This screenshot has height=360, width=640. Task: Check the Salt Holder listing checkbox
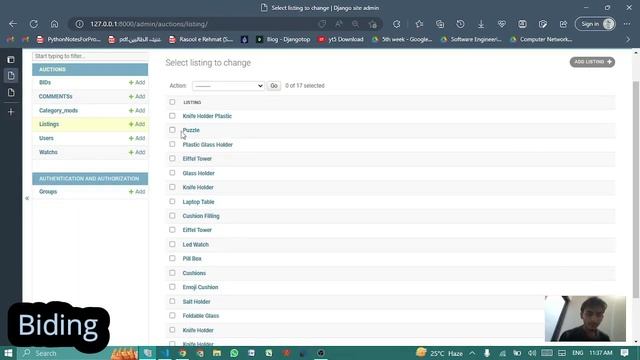point(172,301)
